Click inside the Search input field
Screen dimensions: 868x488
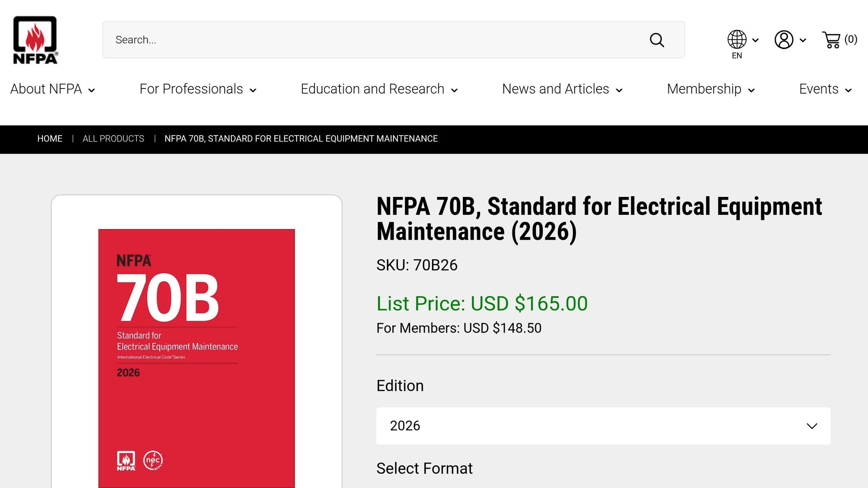coord(297,39)
